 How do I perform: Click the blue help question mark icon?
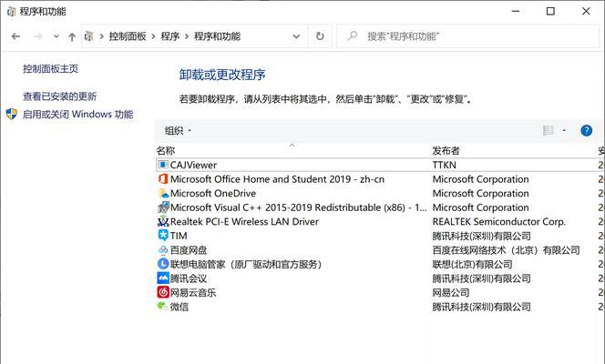pyautogui.click(x=586, y=130)
